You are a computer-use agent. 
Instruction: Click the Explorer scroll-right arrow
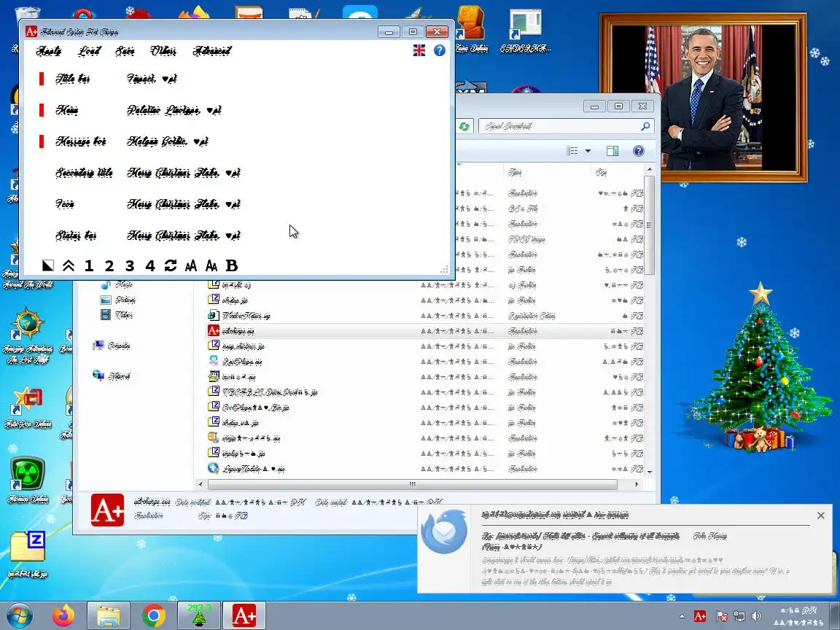pyautogui.click(x=637, y=484)
